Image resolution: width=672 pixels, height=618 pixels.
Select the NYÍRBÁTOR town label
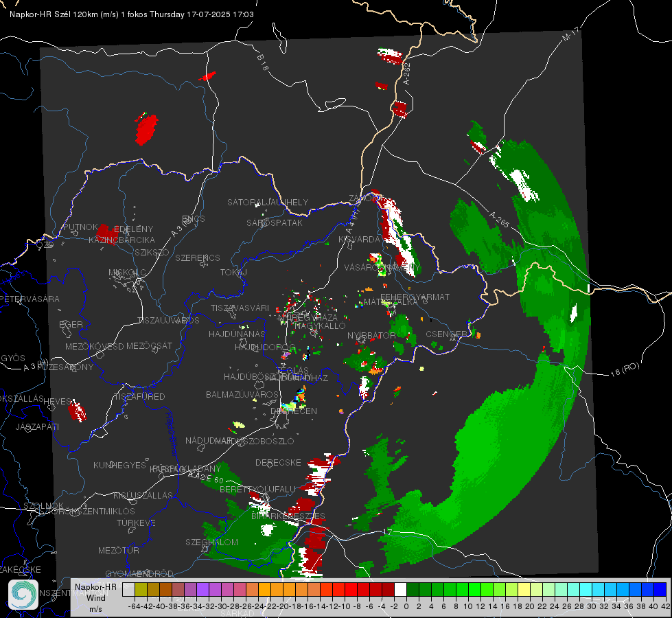[x=371, y=335]
